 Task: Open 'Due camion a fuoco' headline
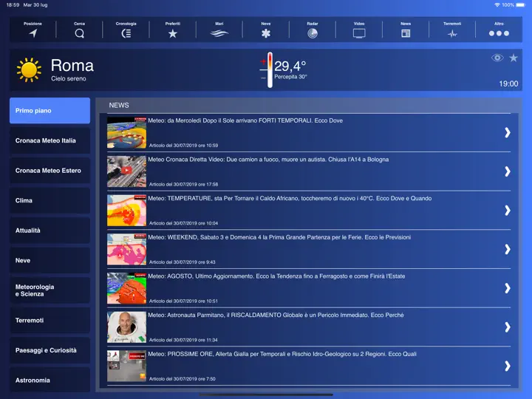(x=268, y=160)
